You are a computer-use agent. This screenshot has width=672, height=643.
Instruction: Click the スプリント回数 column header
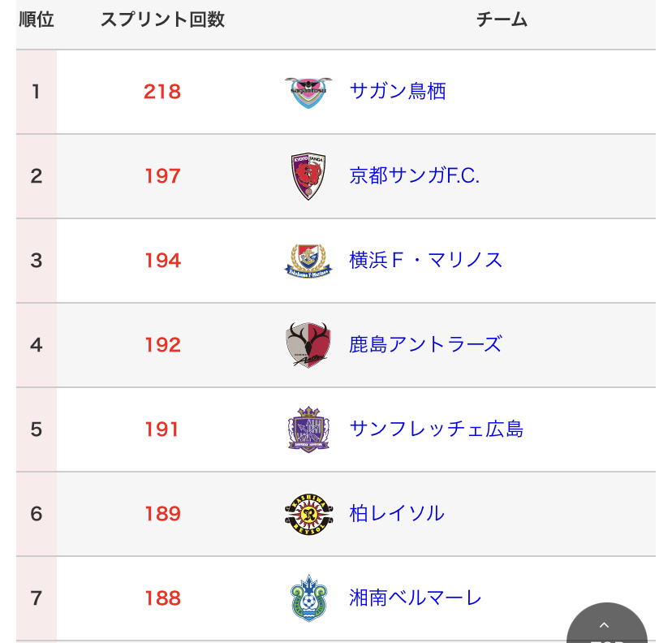[162, 19]
